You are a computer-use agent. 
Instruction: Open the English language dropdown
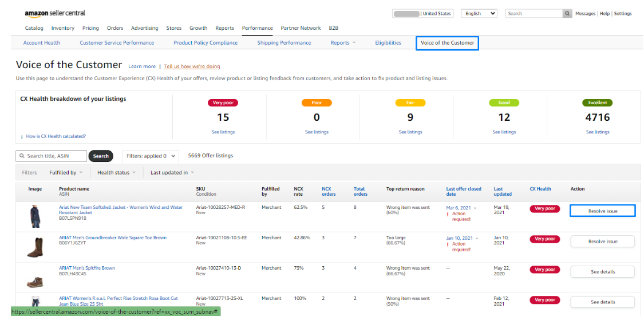coord(480,13)
